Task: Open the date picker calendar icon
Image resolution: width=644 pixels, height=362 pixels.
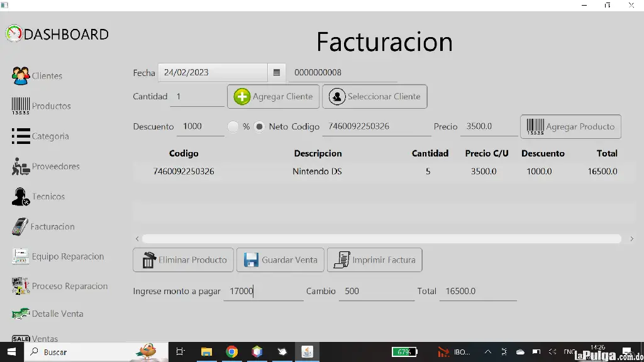Action: pyautogui.click(x=277, y=73)
